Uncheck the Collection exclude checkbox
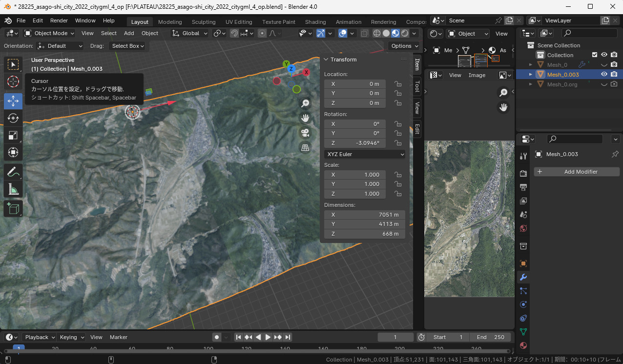This screenshot has height=364, width=623. 594,55
